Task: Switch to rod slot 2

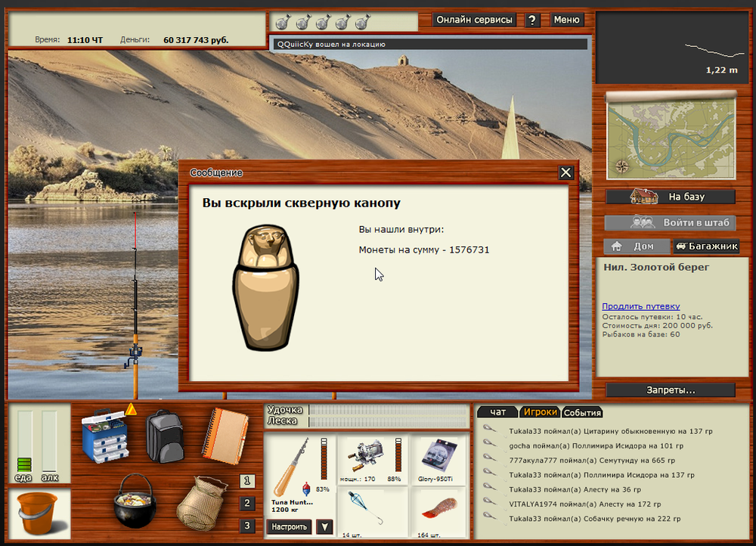Action: (x=247, y=503)
